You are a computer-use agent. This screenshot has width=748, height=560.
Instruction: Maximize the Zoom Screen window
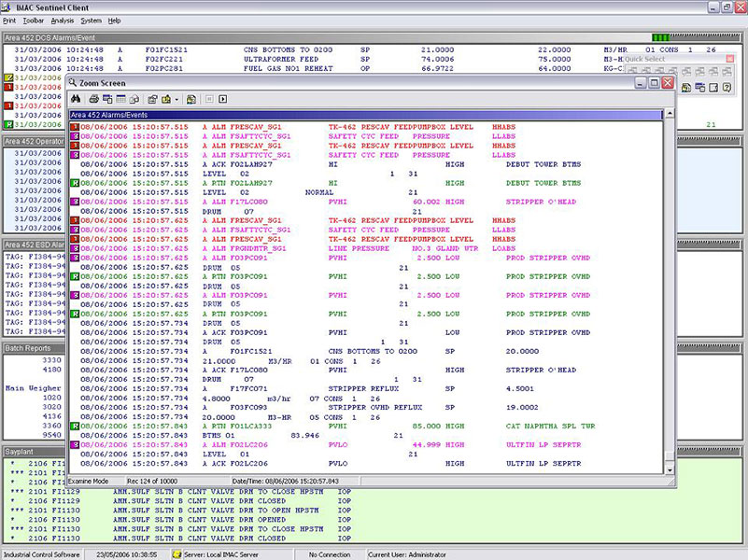point(654,83)
